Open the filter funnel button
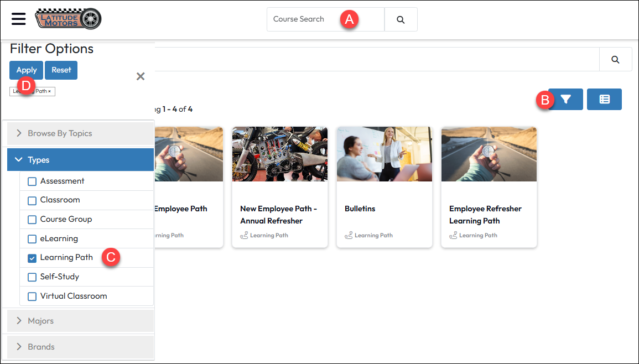 (565, 100)
